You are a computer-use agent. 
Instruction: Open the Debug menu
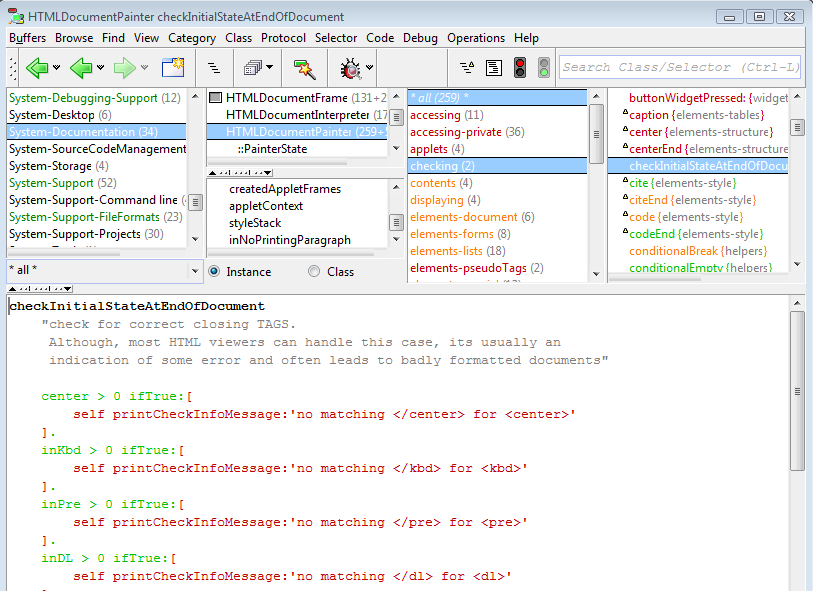[420, 38]
